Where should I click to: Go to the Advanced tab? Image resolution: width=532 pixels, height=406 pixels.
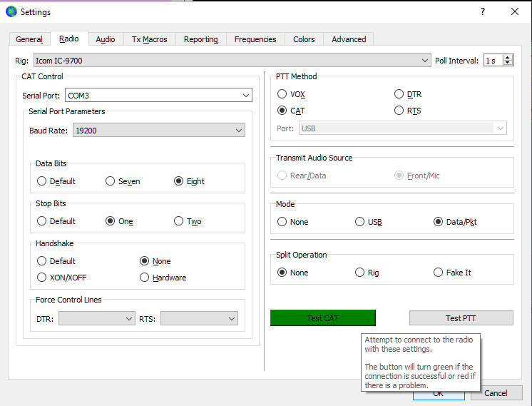pyautogui.click(x=349, y=39)
